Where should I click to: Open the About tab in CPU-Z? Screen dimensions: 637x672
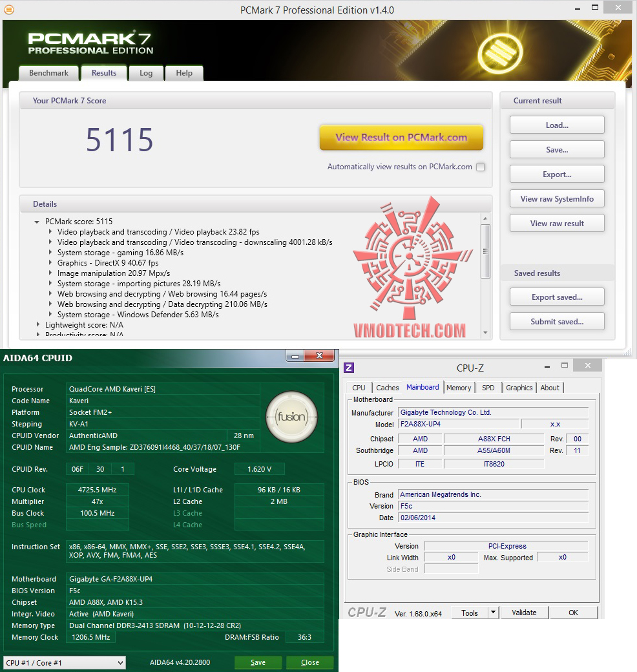click(550, 388)
